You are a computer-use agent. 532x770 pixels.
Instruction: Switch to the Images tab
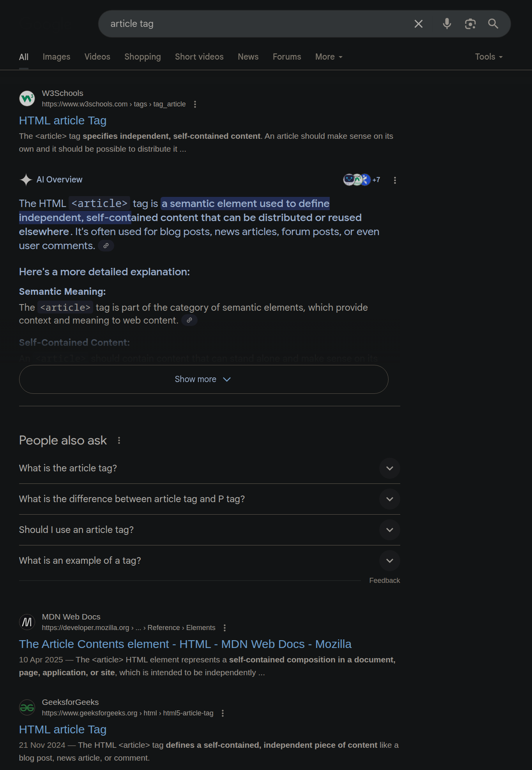[x=57, y=57]
